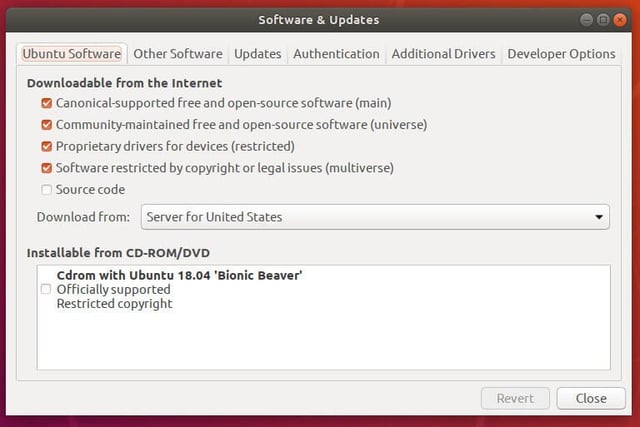The height and width of the screenshot is (427, 640).
Task: Check the Cdrom with Ubuntu 18.04 checkbox
Action: 46,289
